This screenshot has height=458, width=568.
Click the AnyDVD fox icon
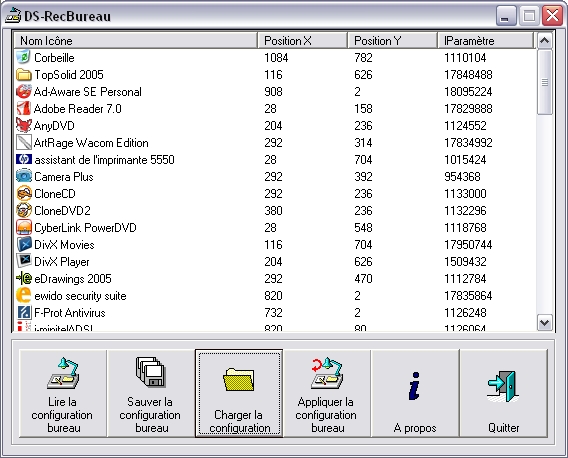coord(24,126)
